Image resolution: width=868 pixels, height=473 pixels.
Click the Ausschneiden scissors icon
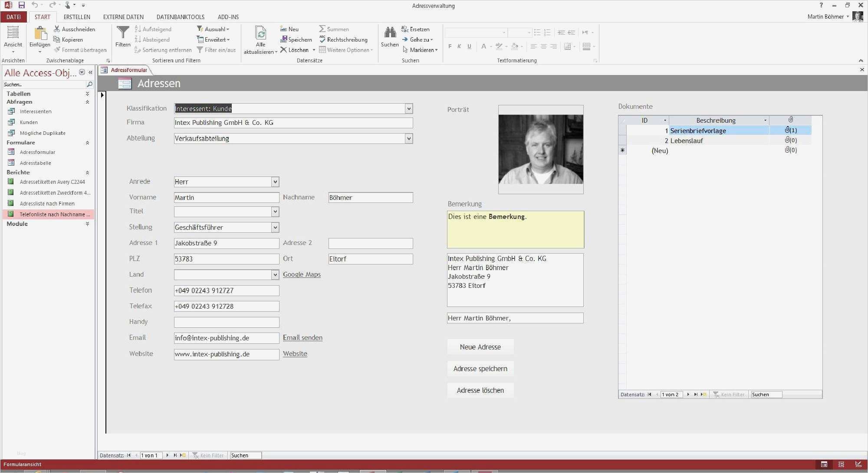[x=57, y=29]
